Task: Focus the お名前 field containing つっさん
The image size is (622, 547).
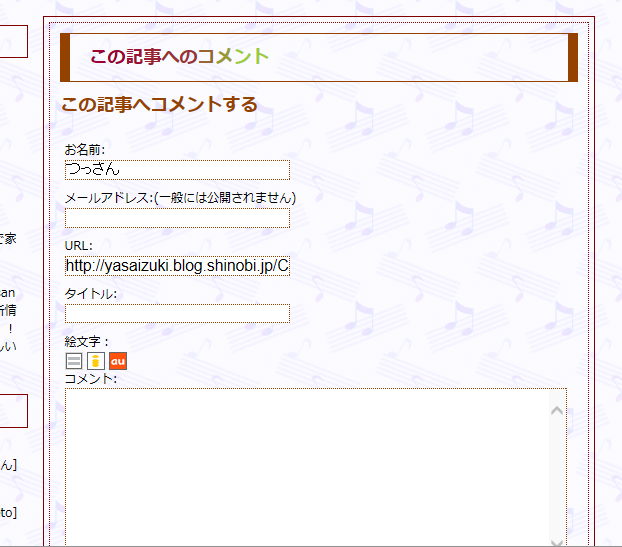Action: click(177, 170)
